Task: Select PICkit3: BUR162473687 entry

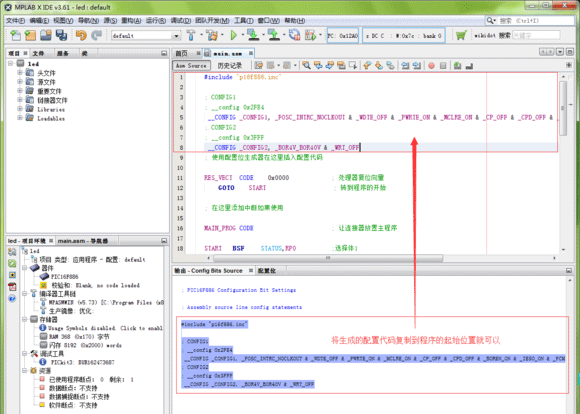Action: pos(82,362)
